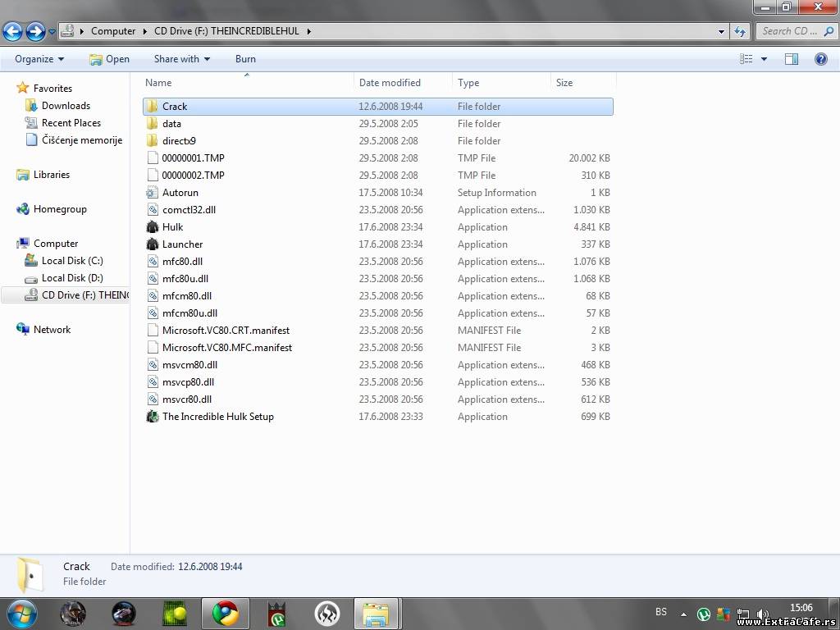Open recent pages dropdown beside Forward arrow
The height and width of the screenshot is (630, 840).
tap(52, 31)
